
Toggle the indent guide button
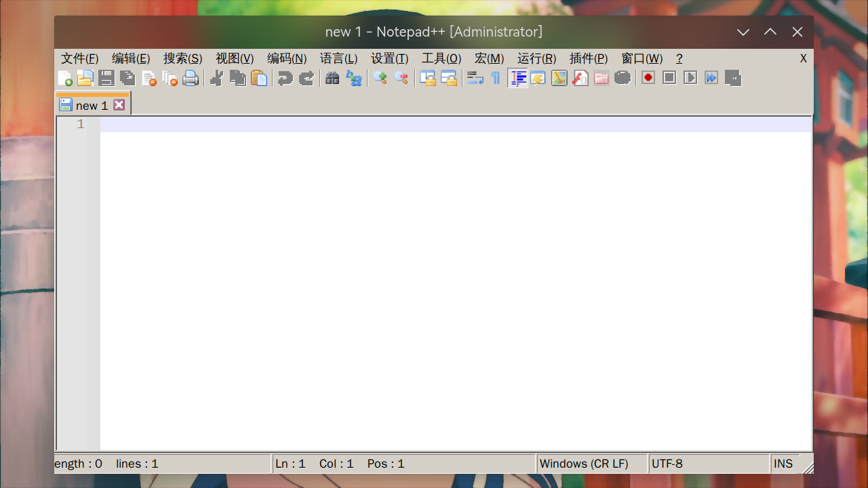(x=518, y=79)
